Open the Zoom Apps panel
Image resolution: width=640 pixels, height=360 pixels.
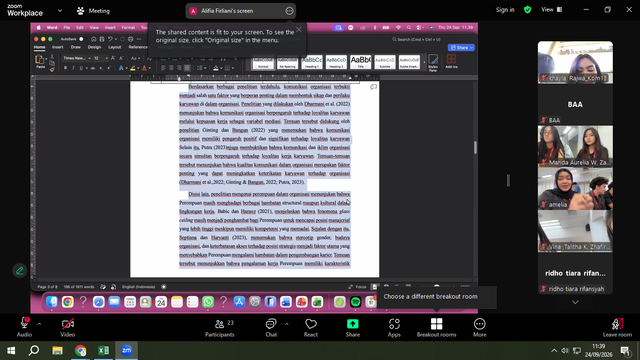(394, 328)
